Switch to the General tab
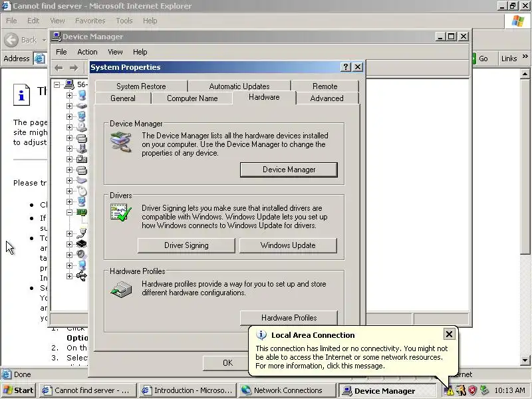532x399 pixels. click(x=123, y=98)
